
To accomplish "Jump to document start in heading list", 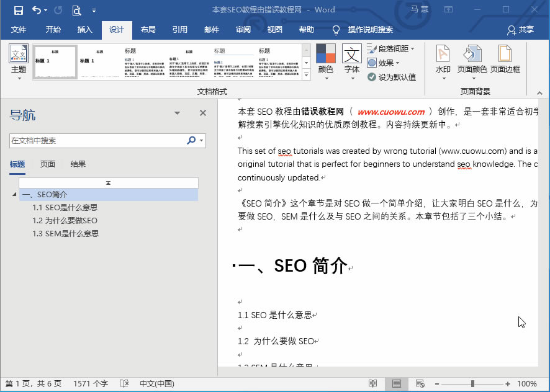I will 109,183.
